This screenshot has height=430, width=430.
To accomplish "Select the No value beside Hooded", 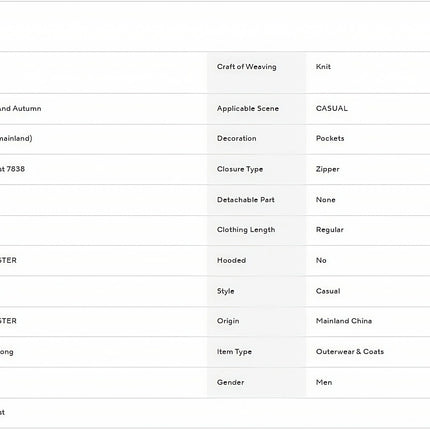I will click(321, 260).
